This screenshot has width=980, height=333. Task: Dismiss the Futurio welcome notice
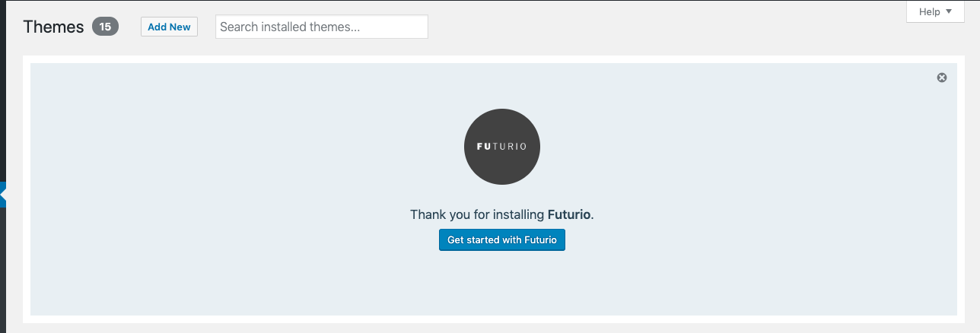point(942,78)
